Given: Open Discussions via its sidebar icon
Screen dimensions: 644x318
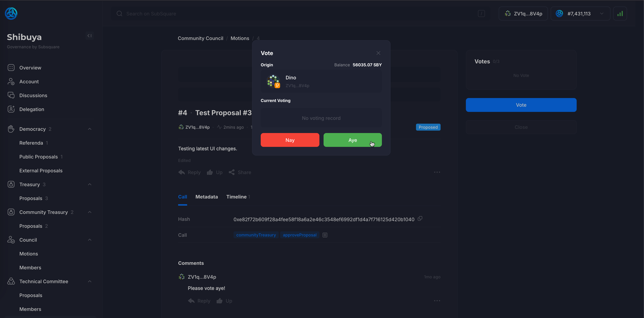Looking at the screenshot, I should [11, 95].
